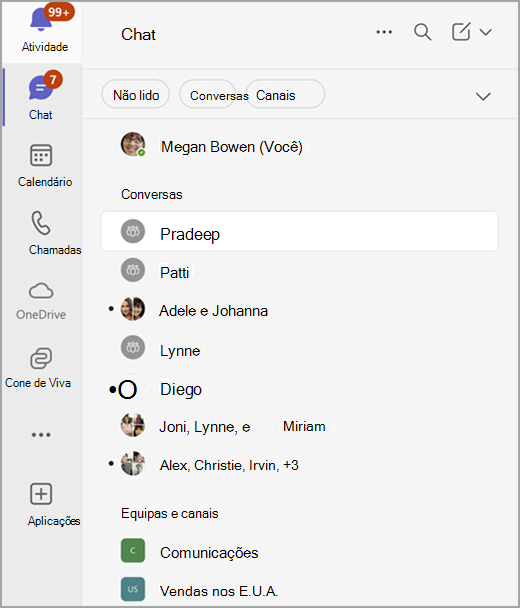Screen dimensions: 520x608
Task: Collapse the Conversas section header
Action: tap(152, 194)
